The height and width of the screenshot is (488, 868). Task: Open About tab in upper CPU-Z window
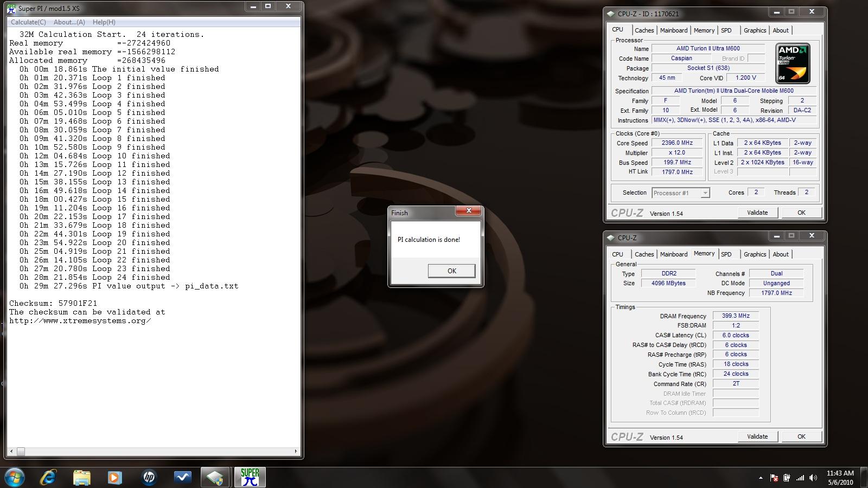tap(781, 30)
